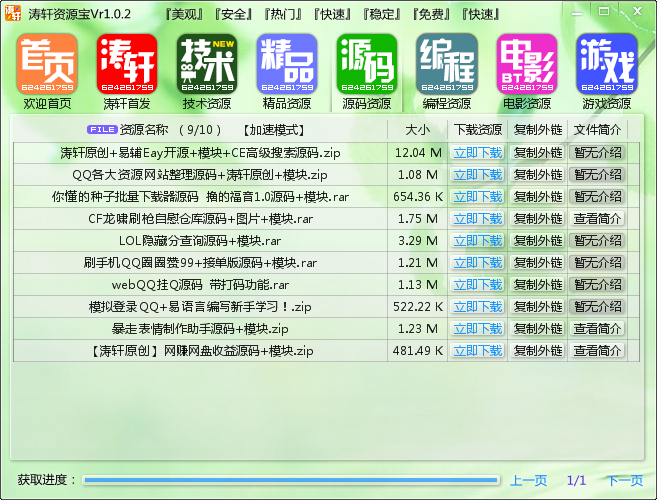Click 暂无介绍 for 涛轩原创+易辅Eay row
The image size is (657, 500).
[597, 153]
